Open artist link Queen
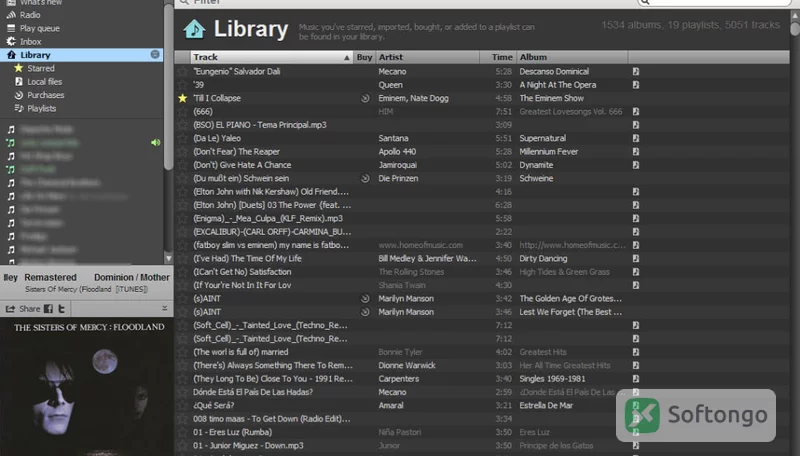The height and width of the screenshot is (456, 800). pos(390,85)
